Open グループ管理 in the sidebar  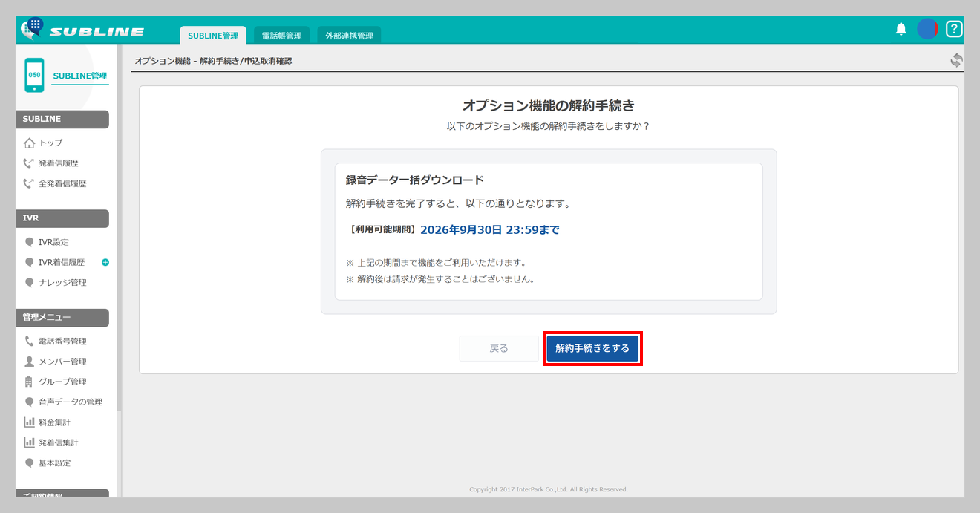[62, 382]
